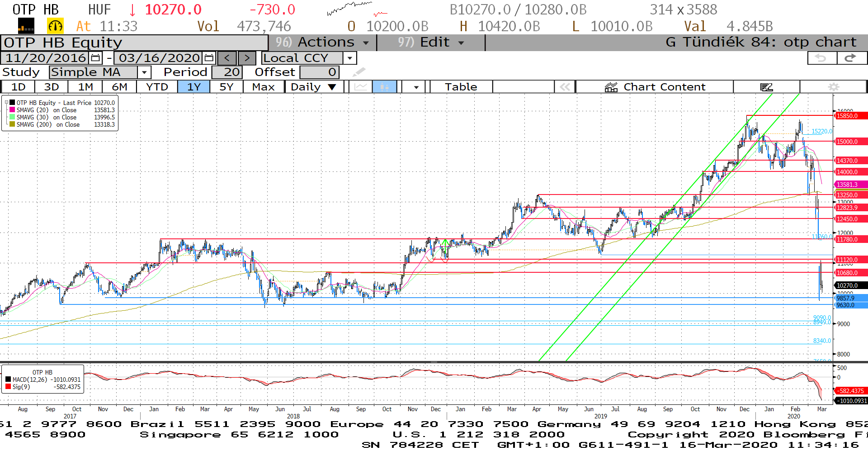Viewport: 868px width, 470px height.
Task: Shift date range forward with right arrow
Action: click(x=247, y=58)
